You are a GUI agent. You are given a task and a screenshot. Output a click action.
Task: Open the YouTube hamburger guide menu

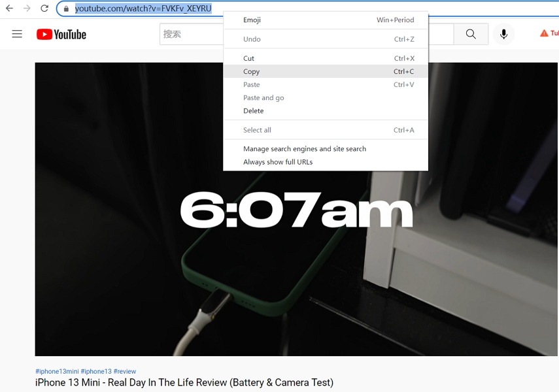pyautogui.click(x=17, y=34)
